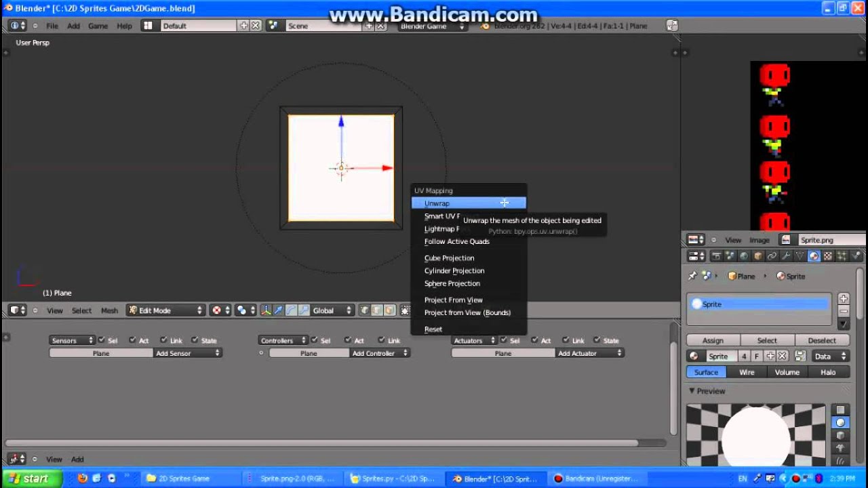Click the Deselect material button

[x=822, y=340]
